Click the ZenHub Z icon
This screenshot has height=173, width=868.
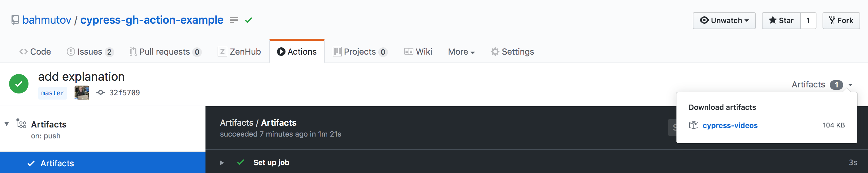222,52
